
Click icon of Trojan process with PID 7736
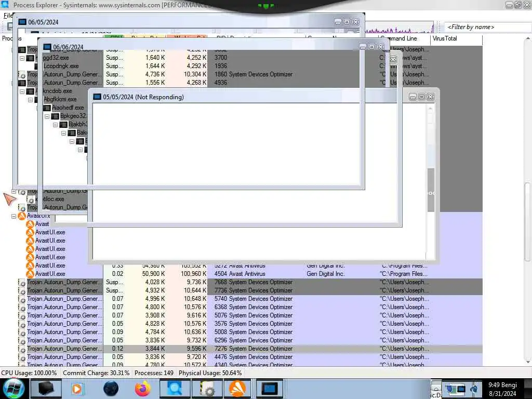(22, 291)
